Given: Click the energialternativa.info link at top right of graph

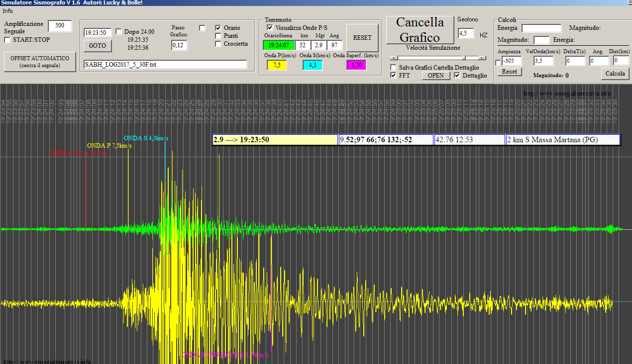Looking at the screenshot, I should pos(567,93).
